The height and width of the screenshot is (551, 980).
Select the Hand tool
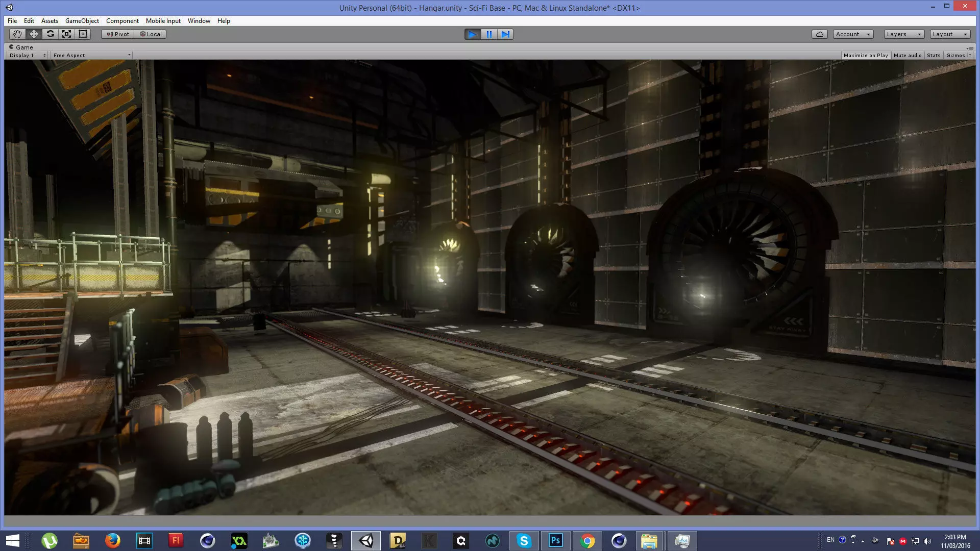pyautogui.click(x=17, y=34)
